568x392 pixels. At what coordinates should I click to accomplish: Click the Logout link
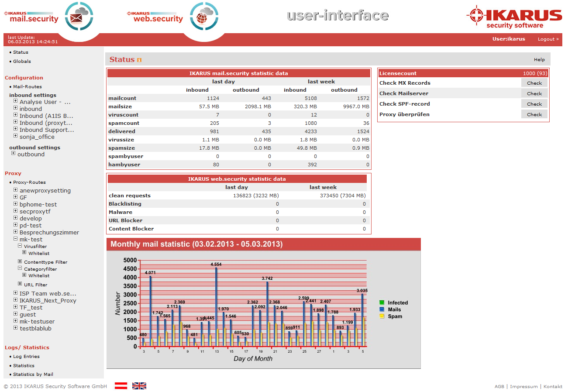(x=546, y=39)
